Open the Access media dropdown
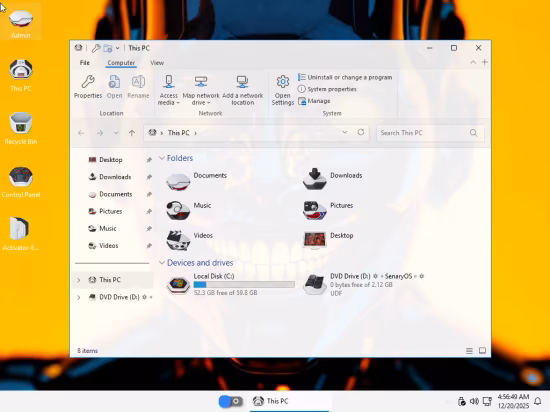Viewport: 550px width, 412px height. tap(169, 90)
